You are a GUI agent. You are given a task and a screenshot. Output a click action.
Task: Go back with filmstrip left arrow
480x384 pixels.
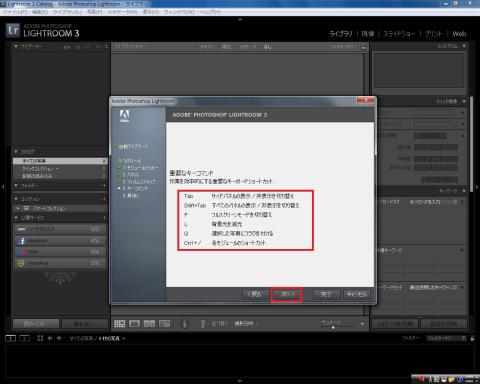[50, 338]
